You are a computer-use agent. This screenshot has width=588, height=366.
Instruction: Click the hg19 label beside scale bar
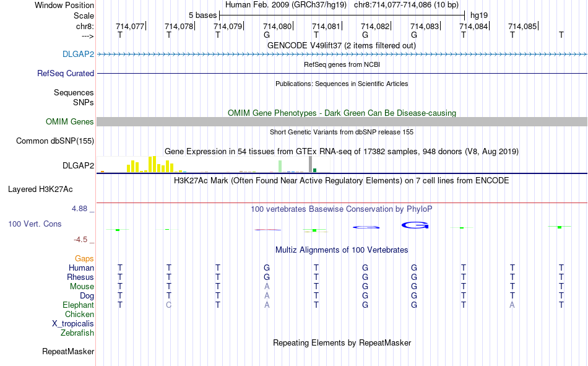(479, 15)
